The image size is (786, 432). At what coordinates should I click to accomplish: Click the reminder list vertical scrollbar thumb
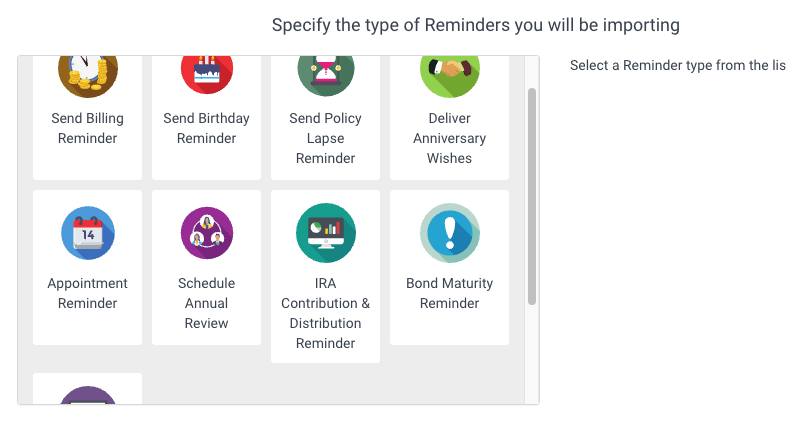click(x=532, y=196)
